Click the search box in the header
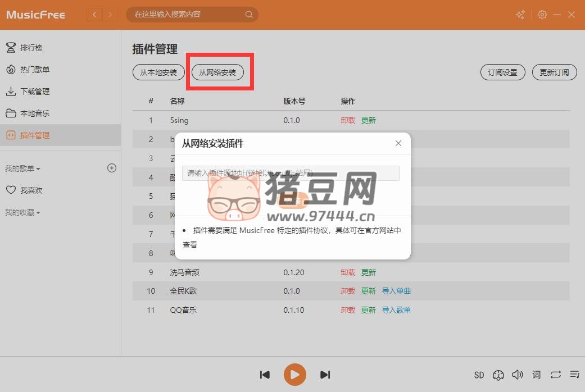Image resolution: width=585 pixels, height=392 pixels. (x=192, y=15)
